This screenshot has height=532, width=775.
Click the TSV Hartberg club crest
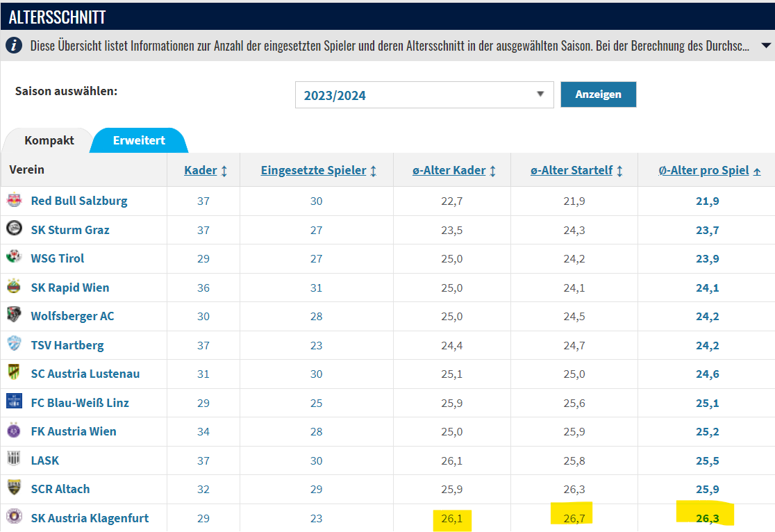pos(14,344)
